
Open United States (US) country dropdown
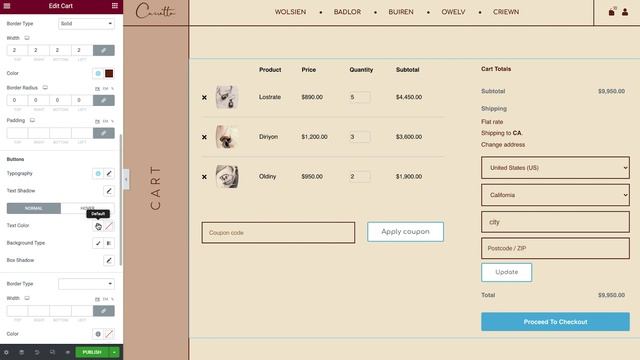[555, 168]
